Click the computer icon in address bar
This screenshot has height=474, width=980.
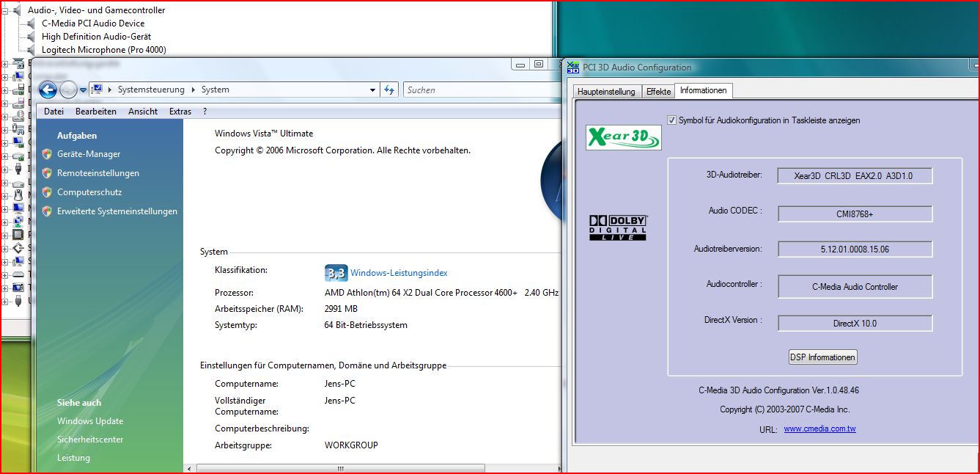97,90
